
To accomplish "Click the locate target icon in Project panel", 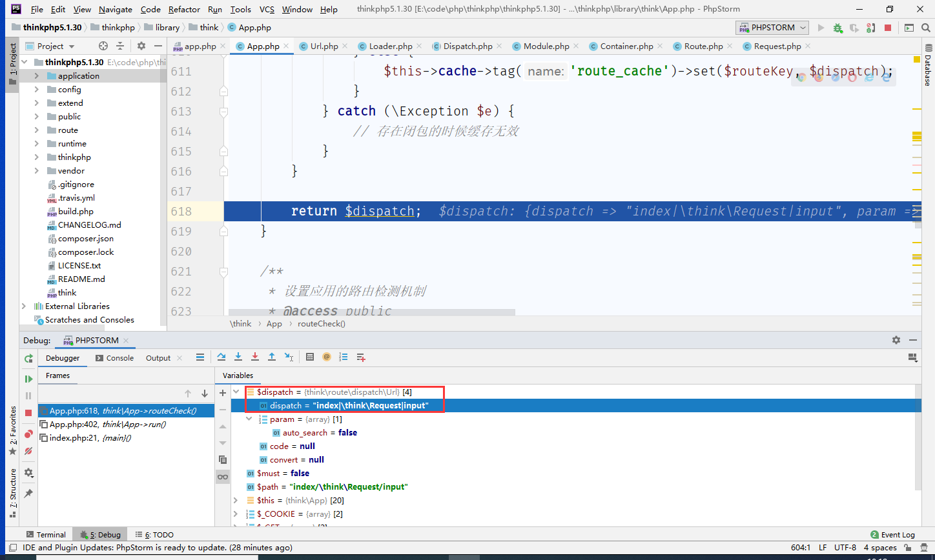I will coord(103,46).
